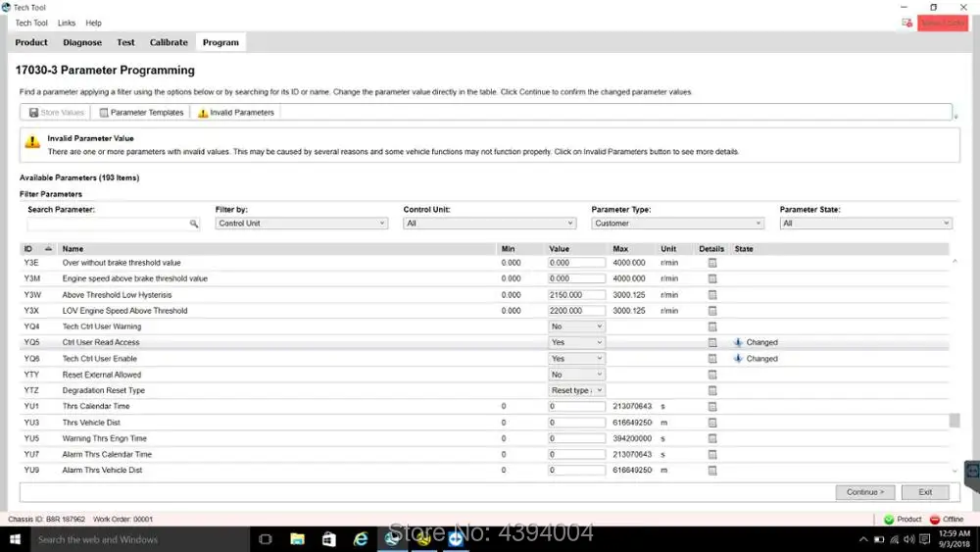The height and width of the screenshot is (552, 980).
Task: Click the Windows taskbar search box
Action: click(140, 539)
